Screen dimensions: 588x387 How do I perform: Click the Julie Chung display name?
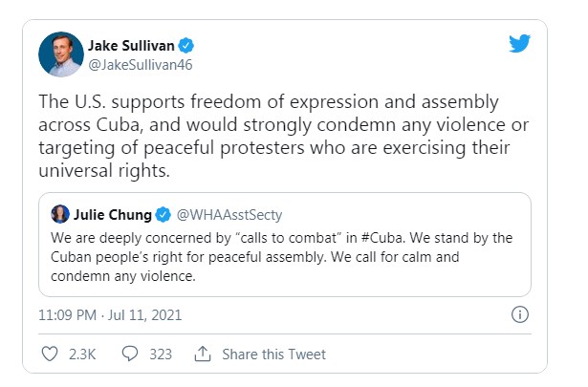pos(113,215)
